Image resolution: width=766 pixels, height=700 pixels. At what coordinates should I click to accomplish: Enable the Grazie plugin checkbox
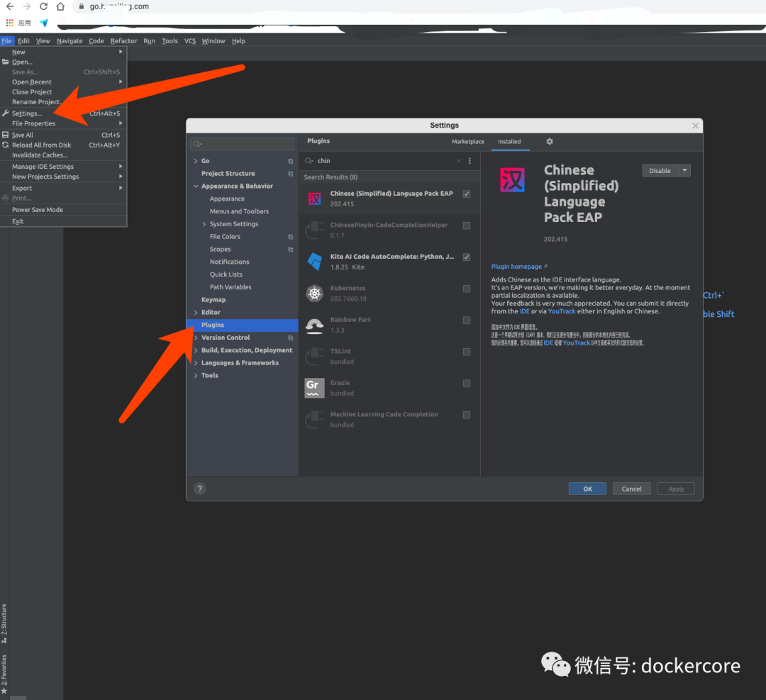click(x=467, y=384)
